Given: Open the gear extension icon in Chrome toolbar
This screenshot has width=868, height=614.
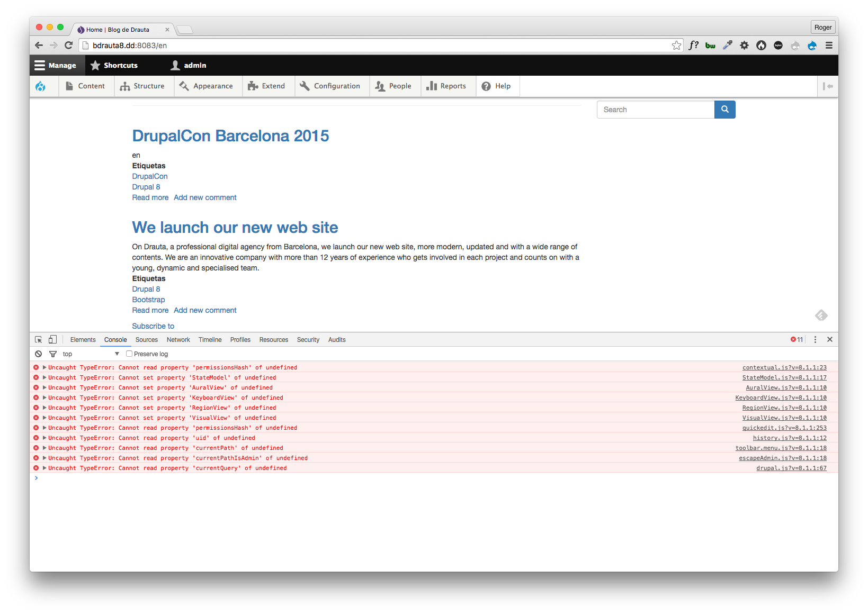Looking at the screenshot, I should point(744,46).
